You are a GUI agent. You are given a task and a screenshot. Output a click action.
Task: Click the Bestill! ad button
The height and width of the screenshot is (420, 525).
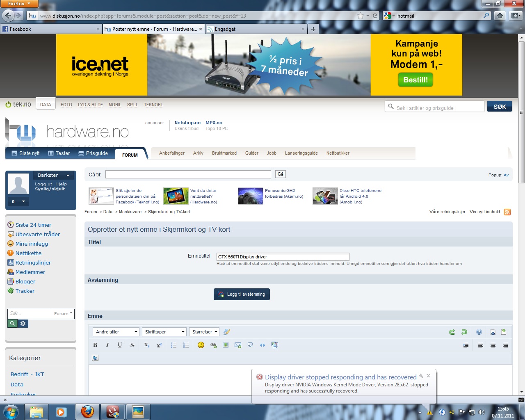click(x=415, y=80)
